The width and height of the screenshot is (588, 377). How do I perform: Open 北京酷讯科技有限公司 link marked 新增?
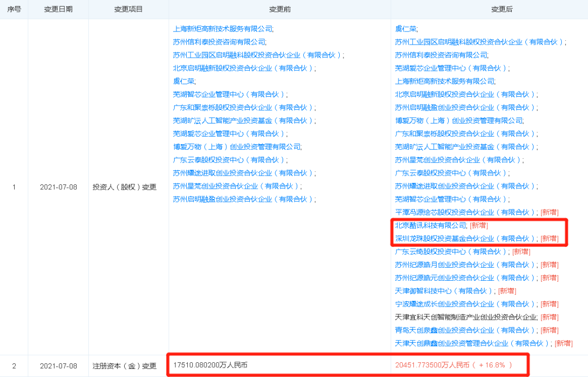pyautogui.click(x=431, y=225)
